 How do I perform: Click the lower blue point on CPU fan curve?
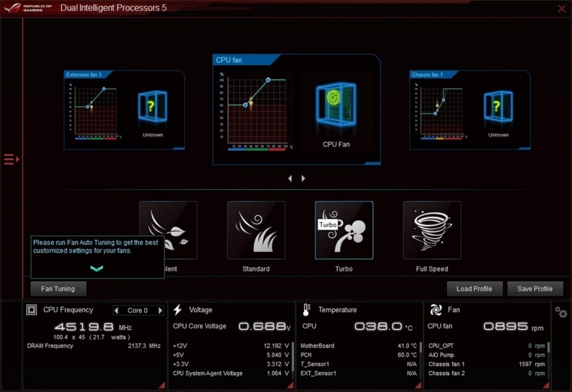point(246,105)
